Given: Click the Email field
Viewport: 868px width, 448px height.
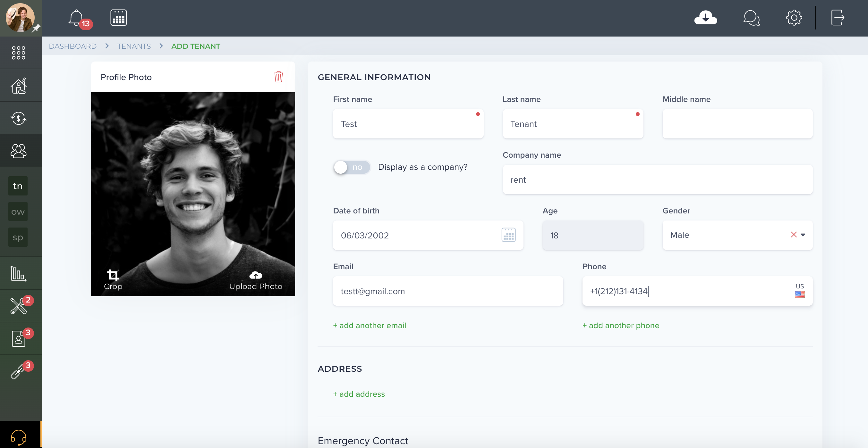Looking at the screenshot, I should pos(448,291).
